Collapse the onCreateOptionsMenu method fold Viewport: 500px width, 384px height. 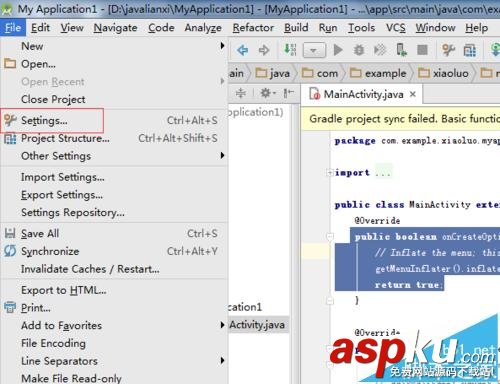coord(330,237)
